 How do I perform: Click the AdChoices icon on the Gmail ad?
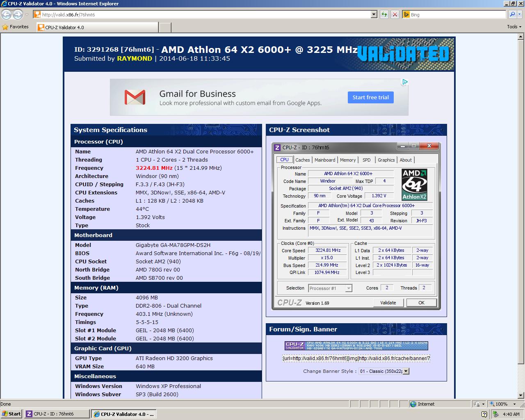[405, 82]
